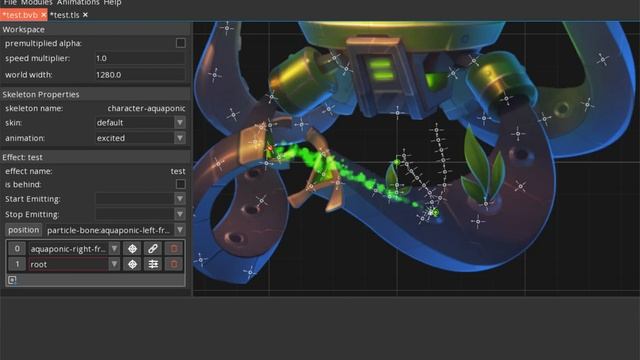Viewport: 640px width, 360px height.
Task: Click the world width field showing 1280.0
Action: [140, 75]
